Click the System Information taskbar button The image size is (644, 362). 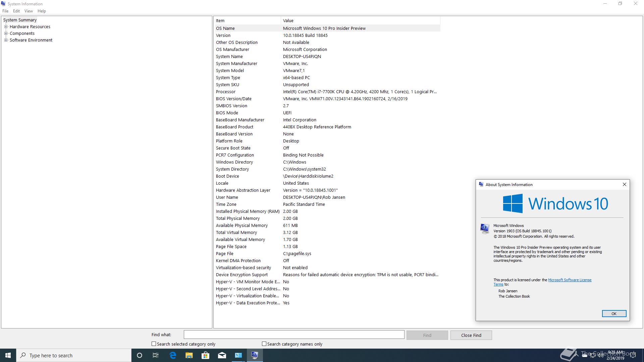pyautogui.click(x=255, y=355)
